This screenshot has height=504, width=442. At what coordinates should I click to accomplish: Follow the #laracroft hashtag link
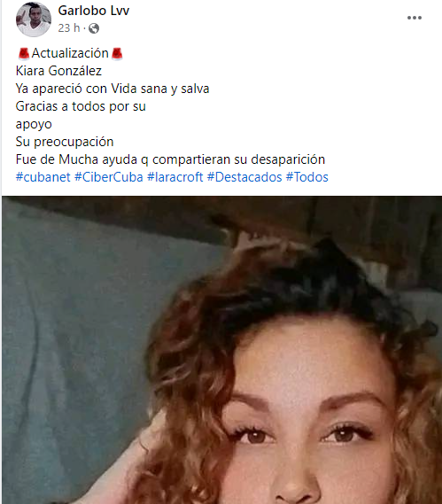174,177
